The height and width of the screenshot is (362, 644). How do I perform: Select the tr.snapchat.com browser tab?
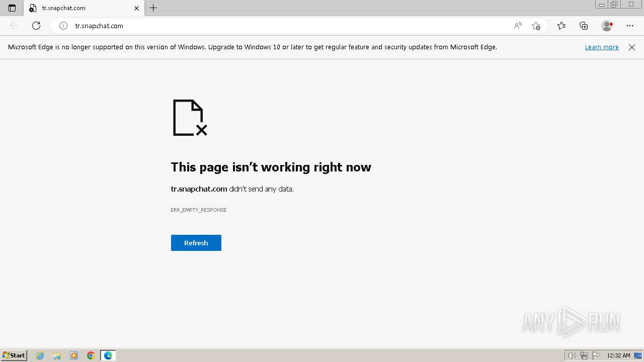(83, 8)
